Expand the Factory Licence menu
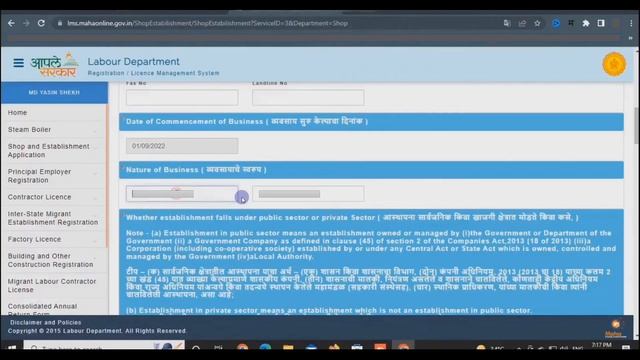 (x=53, y=239)
